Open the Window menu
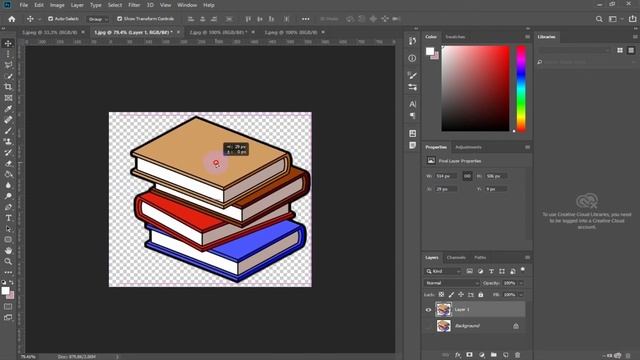The height and width of the screenshot is (360, 640). click(x=187, y=5)
